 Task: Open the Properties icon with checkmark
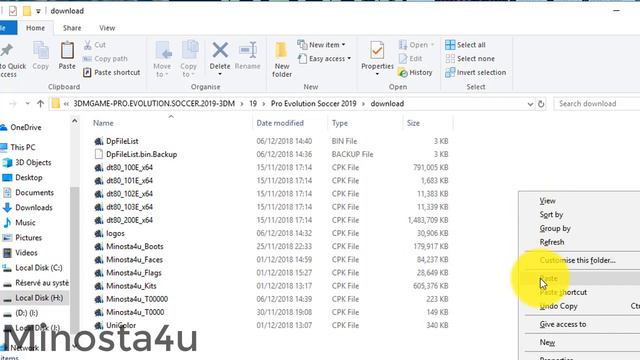point(377,51)
